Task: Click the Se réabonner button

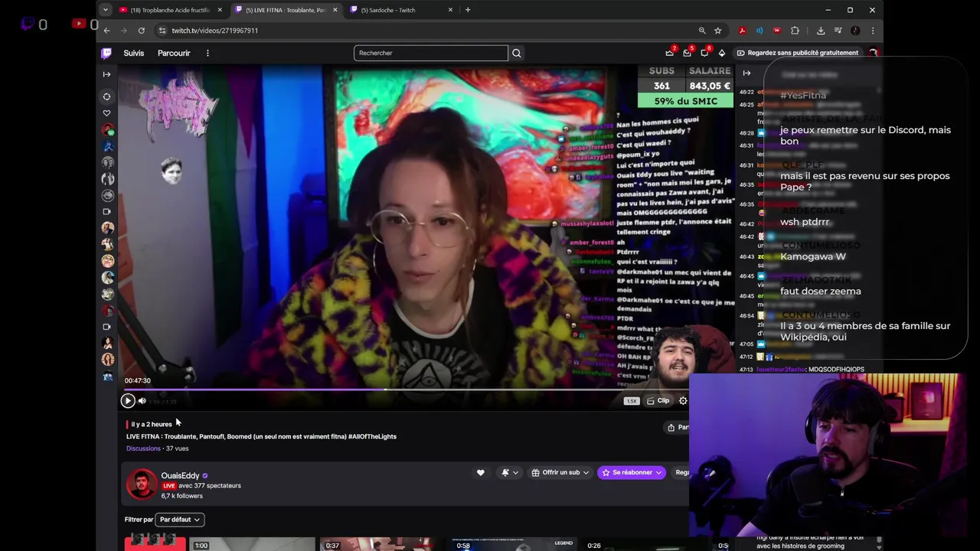Action: click(x=632, y=473)
